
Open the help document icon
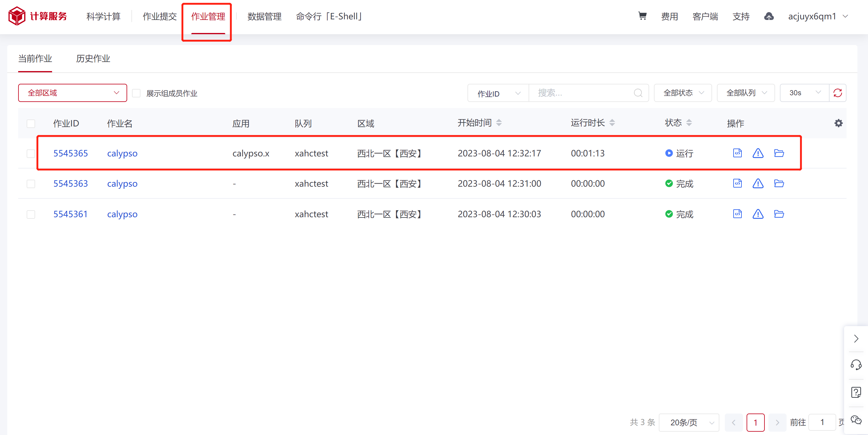[x=856, y=393]
